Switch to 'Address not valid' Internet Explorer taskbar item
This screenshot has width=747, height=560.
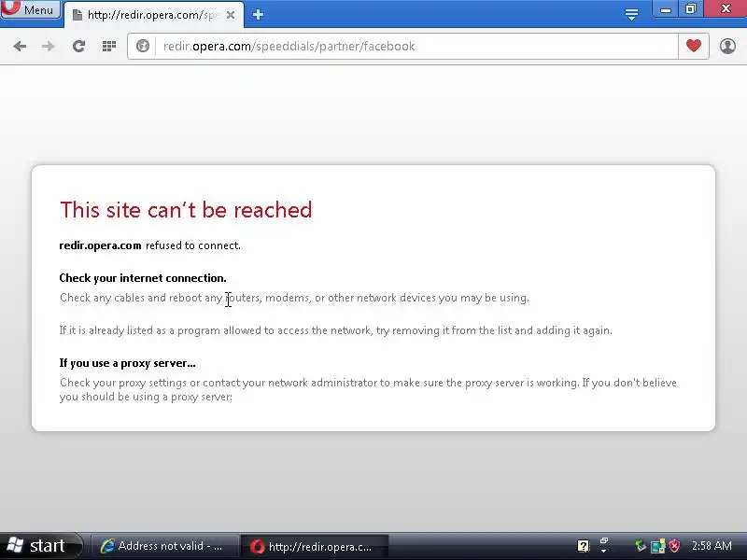(x=164, y=546)
